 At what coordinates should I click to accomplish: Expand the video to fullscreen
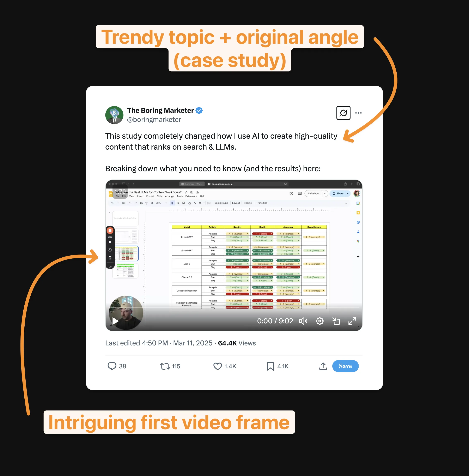(352, 321)
